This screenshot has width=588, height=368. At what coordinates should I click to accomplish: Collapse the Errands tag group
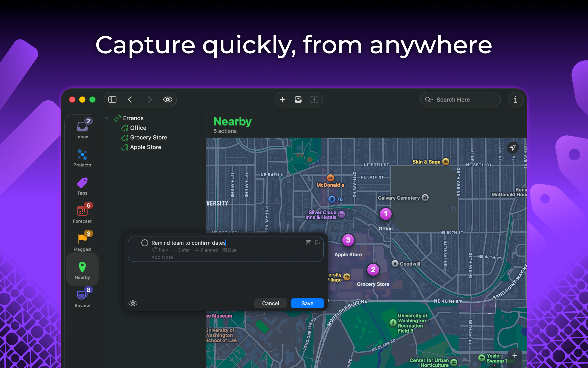(x=107, y=118)
